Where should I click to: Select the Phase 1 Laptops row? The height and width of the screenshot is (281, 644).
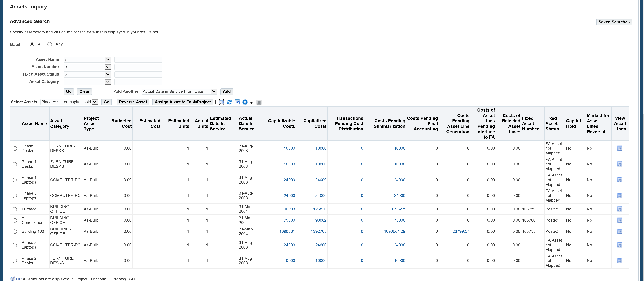(x=15, y=180)
